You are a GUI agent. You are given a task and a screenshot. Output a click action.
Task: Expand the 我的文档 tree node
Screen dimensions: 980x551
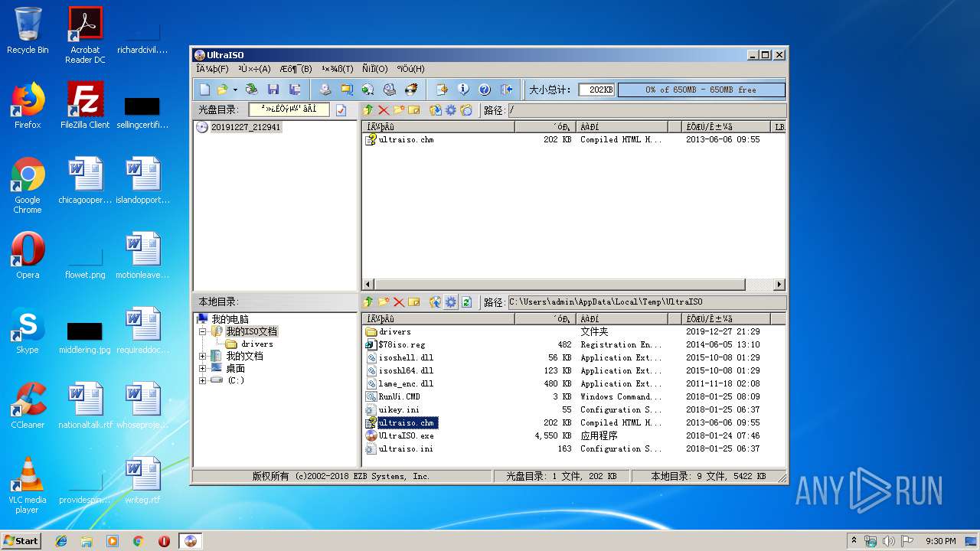[x=203, y=356]
